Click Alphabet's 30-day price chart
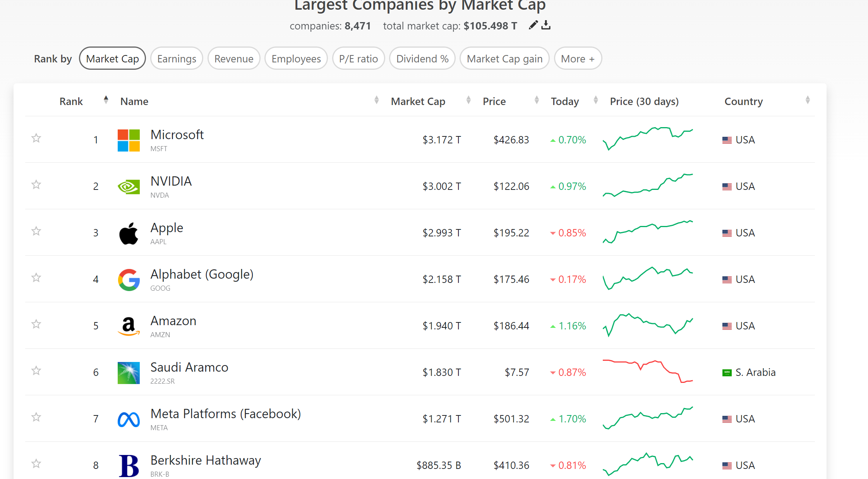Screen dimensions: 868x479 click(x=648, y=278)
